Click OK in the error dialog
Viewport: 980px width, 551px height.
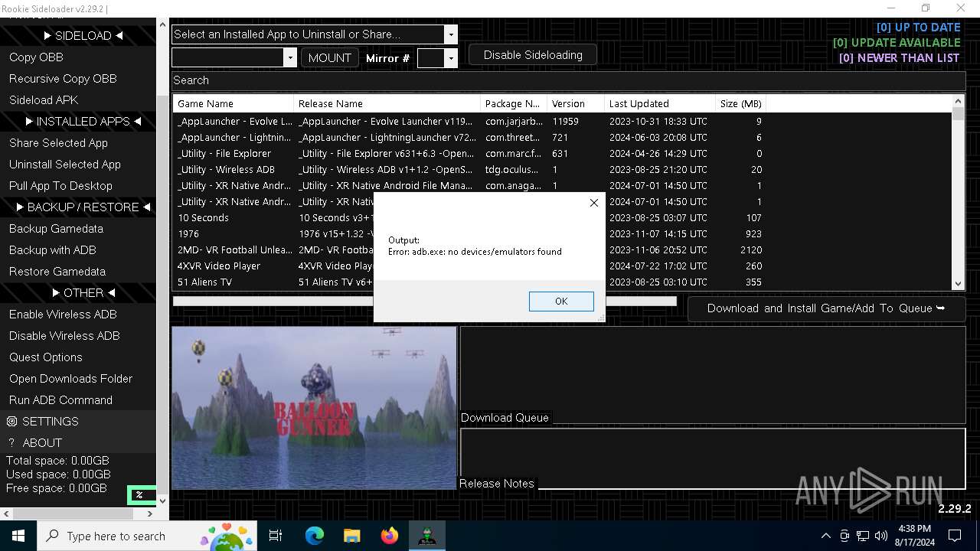coord(561,302)
